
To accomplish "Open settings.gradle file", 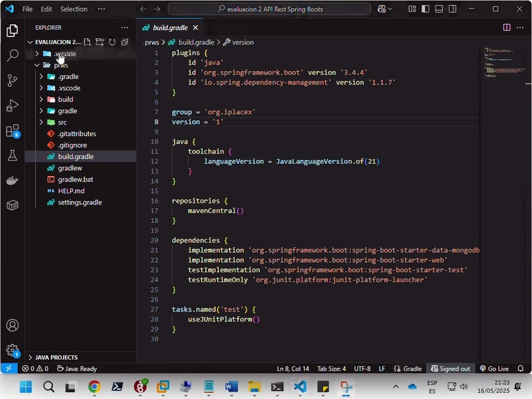I will [x=80, y=203].
